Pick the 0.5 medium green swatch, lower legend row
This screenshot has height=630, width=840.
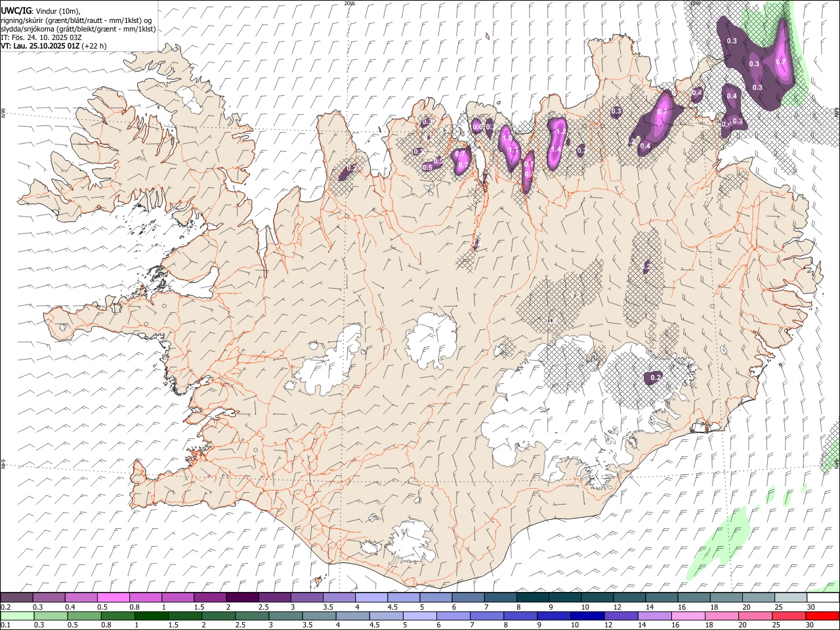84,616
